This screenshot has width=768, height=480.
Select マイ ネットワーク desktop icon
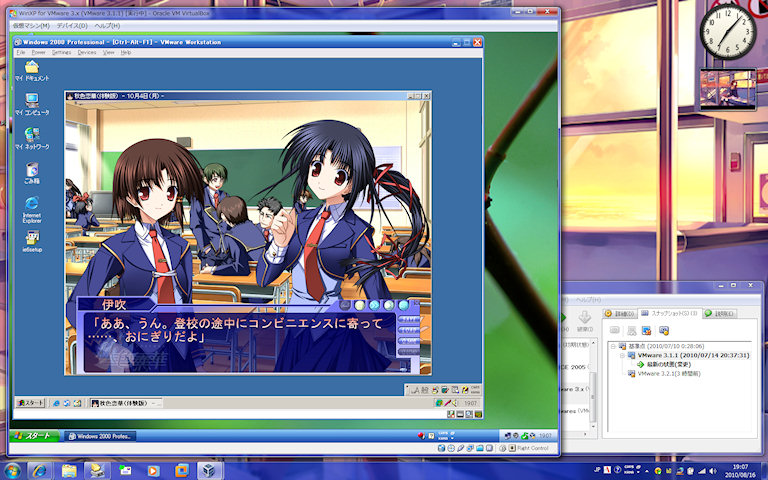(32, 139)
